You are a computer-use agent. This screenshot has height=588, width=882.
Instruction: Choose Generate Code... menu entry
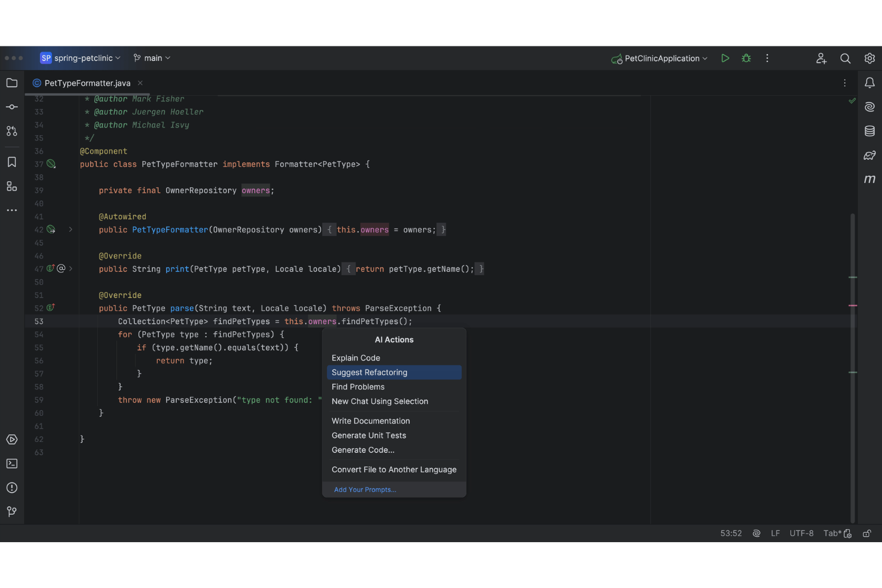(394, 450)
